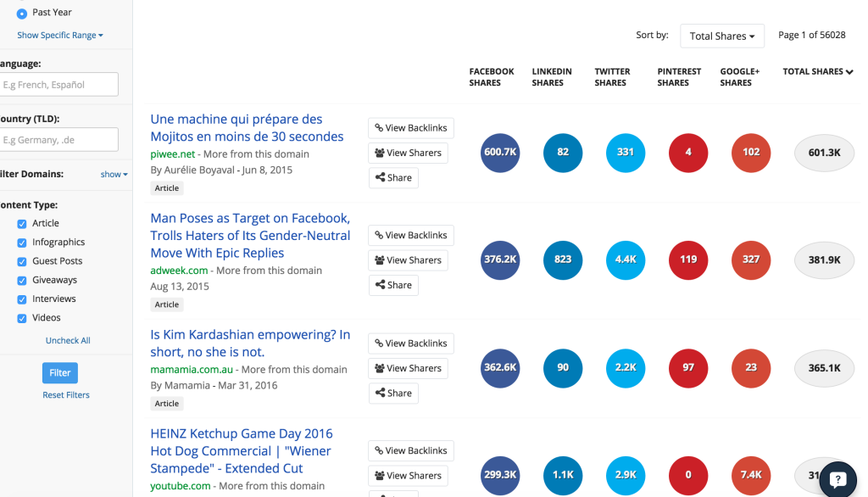
Task: Click the backlinks chain icon for the Mojitos article
Action: tap(377, 127)
